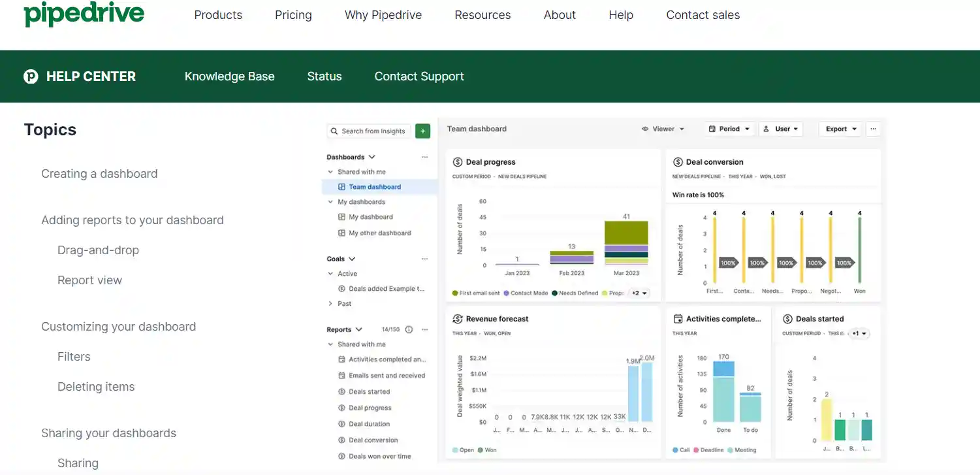
Task: Click the Reports info icon beside 14/150
Action: tap(409, 330)
